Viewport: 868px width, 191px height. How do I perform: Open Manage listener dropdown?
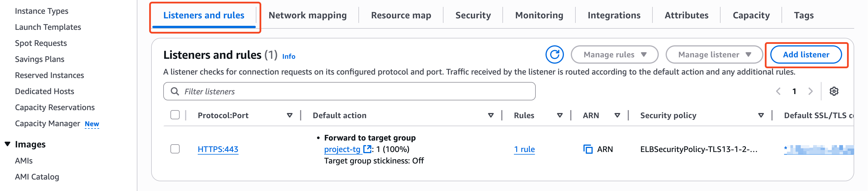pyautogui.click(x=714, y=54)
